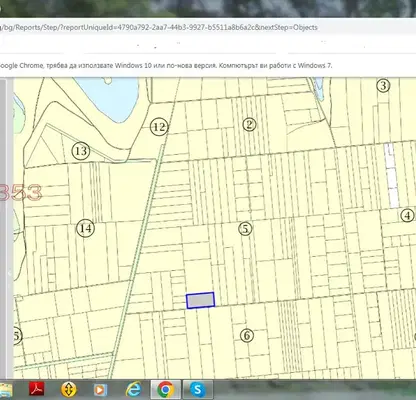
Task: Open Internet Explorer from the taskbar
Action: pos(133,389)
